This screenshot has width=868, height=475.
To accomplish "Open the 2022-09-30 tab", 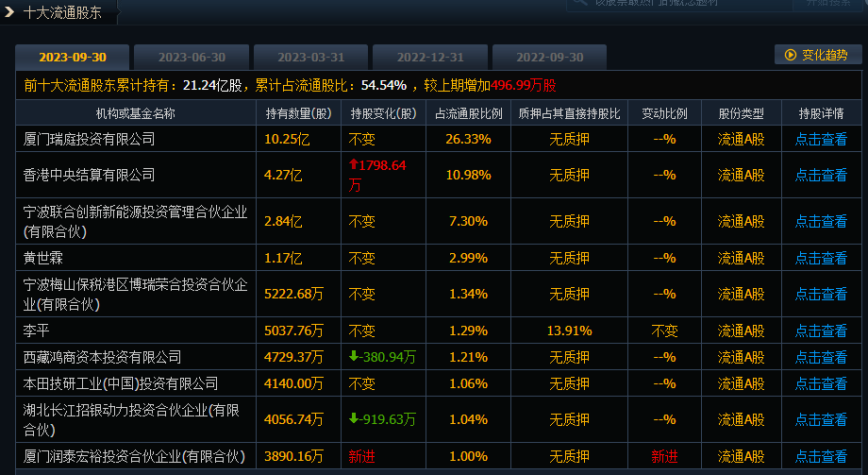I will pyautogui.click(x=550, y=57).
